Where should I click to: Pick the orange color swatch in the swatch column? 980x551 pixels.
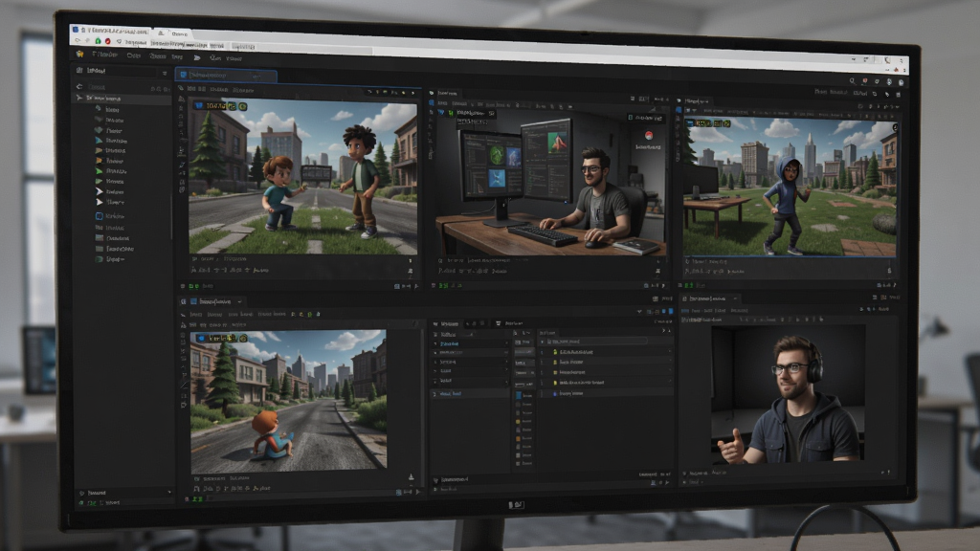[x=518, y=438]
